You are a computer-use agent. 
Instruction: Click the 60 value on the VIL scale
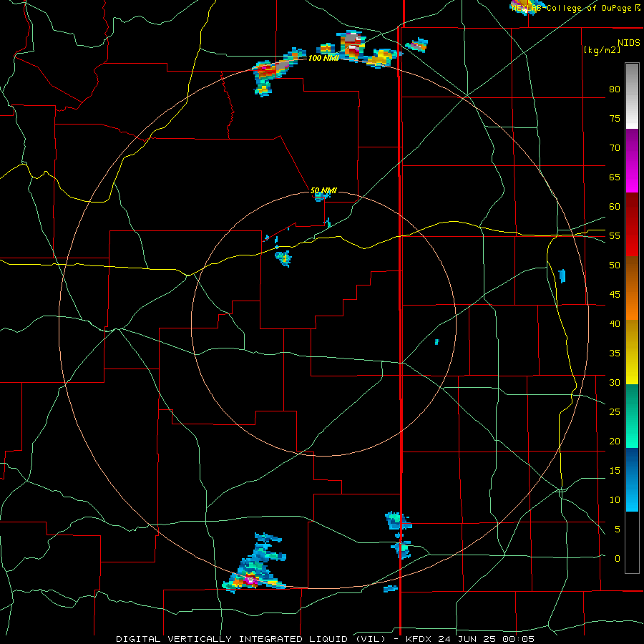615,207
